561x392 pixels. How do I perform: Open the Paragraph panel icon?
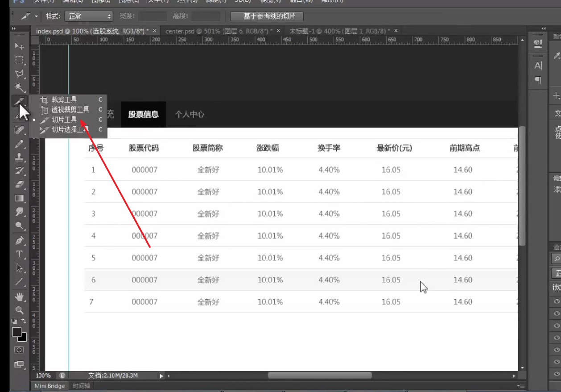(x=538, y=80)
